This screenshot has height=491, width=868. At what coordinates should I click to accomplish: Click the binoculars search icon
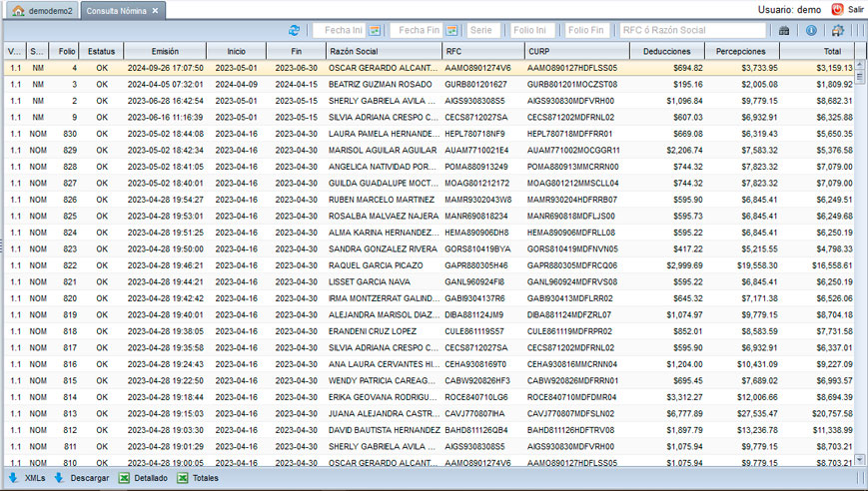click(x=784, y=30)
